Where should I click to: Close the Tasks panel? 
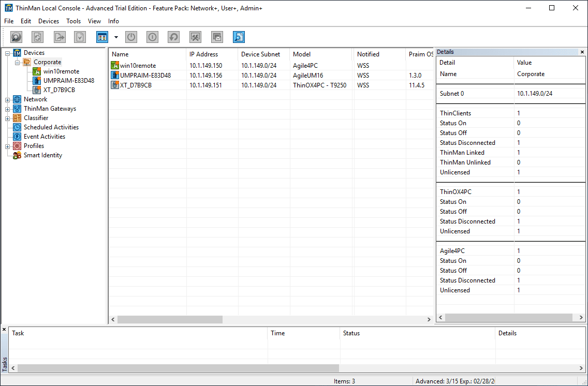4,330
